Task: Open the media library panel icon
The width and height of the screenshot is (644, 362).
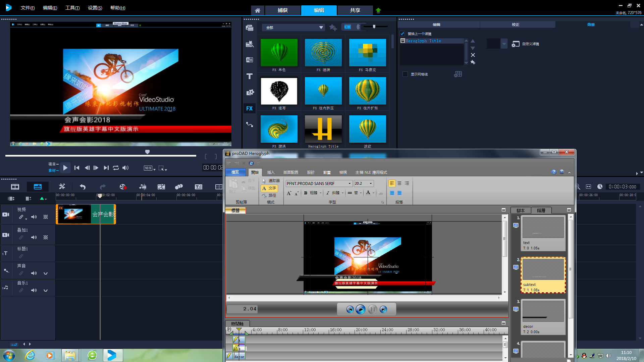Action: [x=250, y=28]
